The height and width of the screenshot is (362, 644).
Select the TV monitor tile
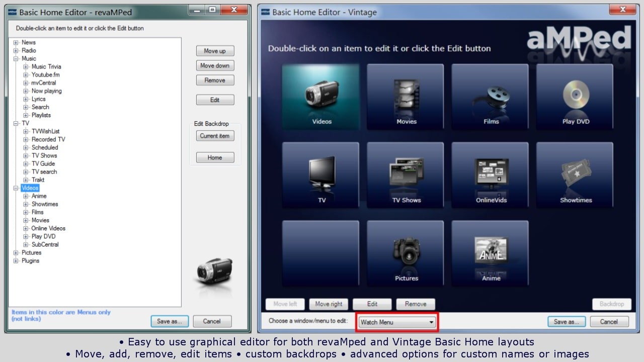320,175
